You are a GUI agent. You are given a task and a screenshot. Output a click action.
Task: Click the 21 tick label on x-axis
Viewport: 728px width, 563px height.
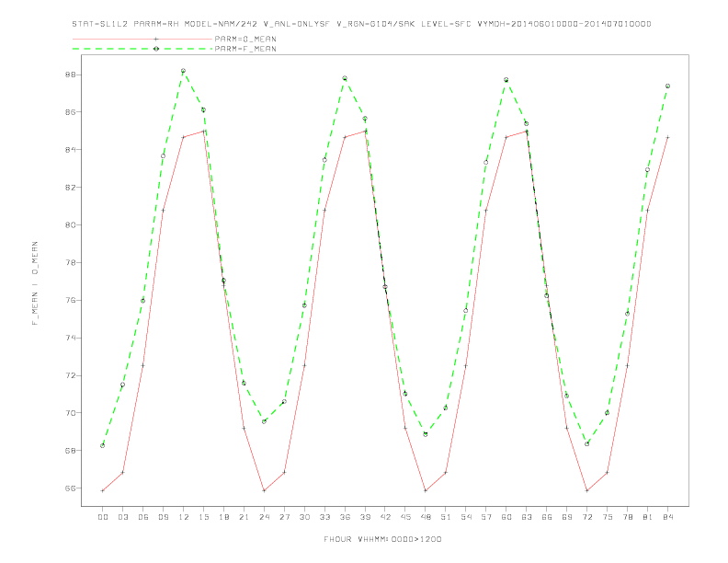point(244,517)
